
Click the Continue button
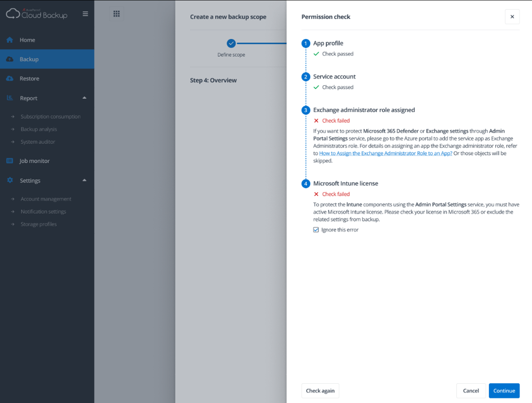pyautogui.click(x=504, y=391)
